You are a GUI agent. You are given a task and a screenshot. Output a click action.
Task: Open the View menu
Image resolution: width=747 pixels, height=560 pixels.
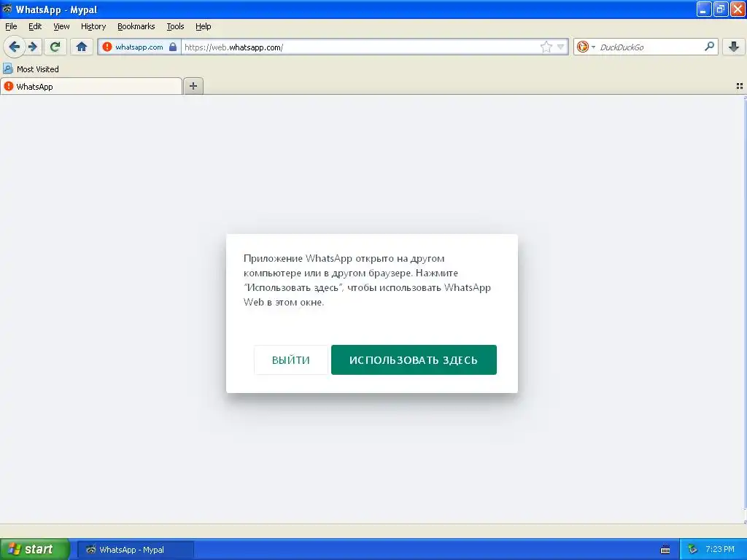(x=61, y=26)
